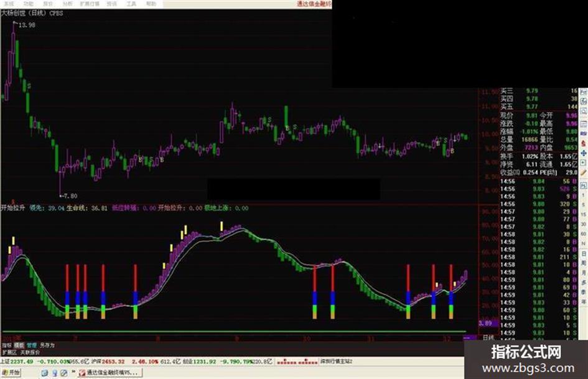The image size is (588, 379).
Task: Open the 系统 menu
Action: point(8,4)
